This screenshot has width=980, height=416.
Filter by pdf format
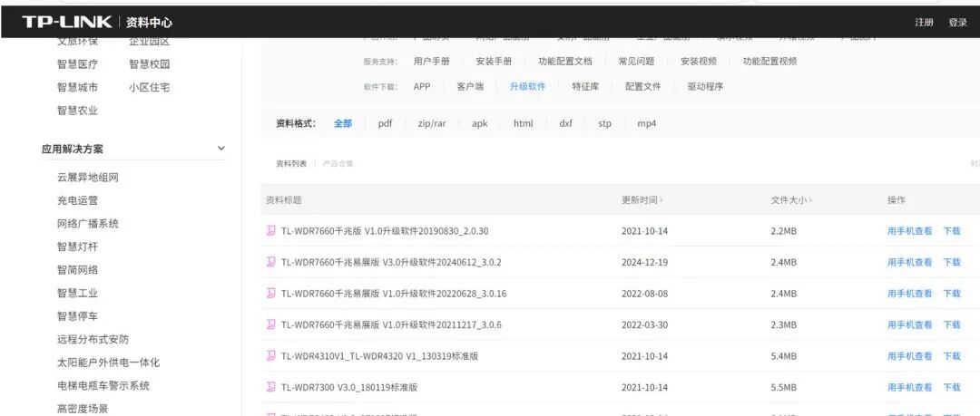pyautogui.click(x=385, y=123)
